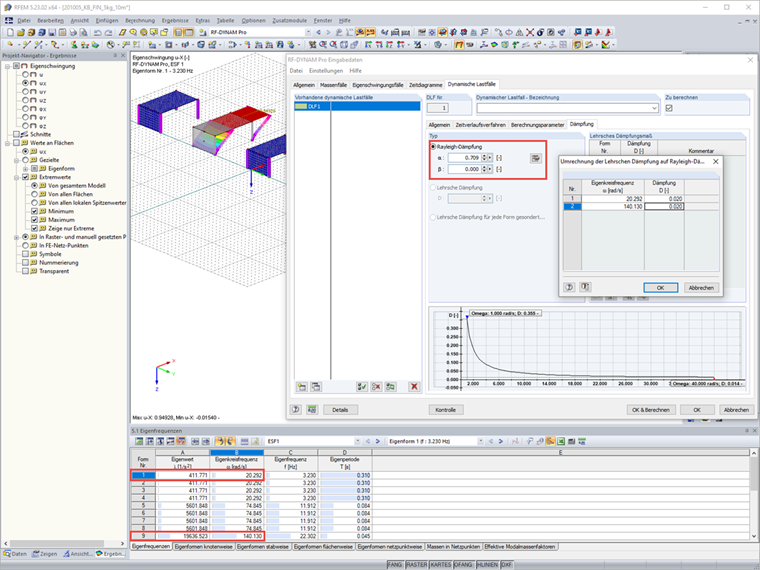
Task: Click the rainbow isosurface icon in second toolbar
Action: [x=494, y=45]
